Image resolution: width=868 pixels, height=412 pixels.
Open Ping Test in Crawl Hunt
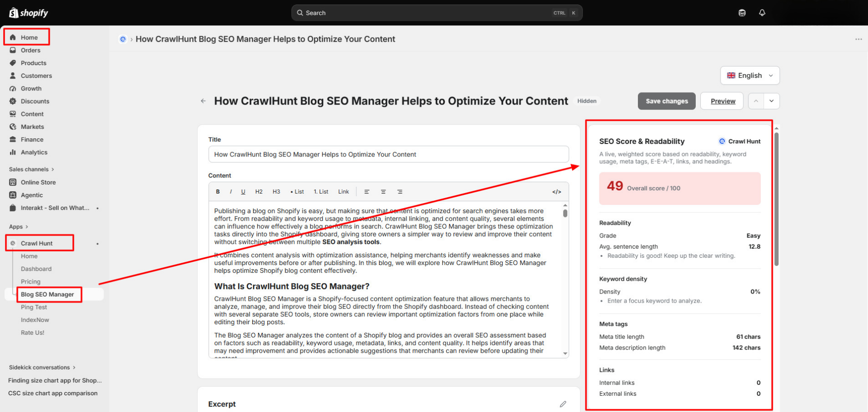coord(34,307)
